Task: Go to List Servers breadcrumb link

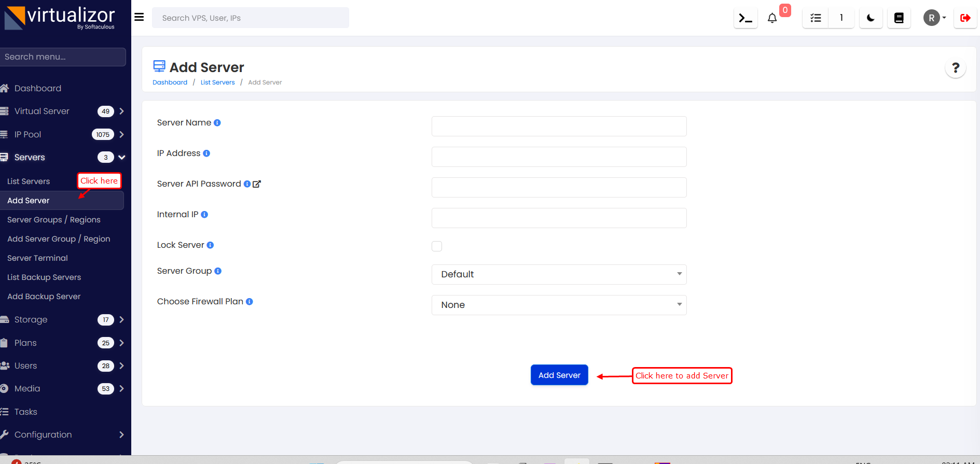Action: pyautogui.click(x=217, y=82)
